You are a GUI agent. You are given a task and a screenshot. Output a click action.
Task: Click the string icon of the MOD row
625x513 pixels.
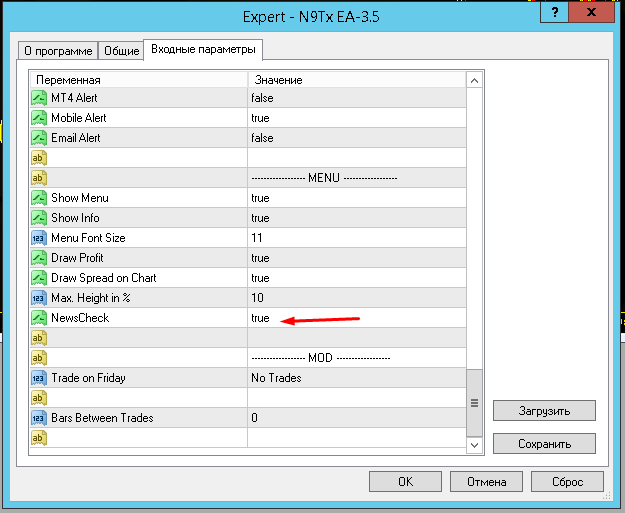click(39, 358)
